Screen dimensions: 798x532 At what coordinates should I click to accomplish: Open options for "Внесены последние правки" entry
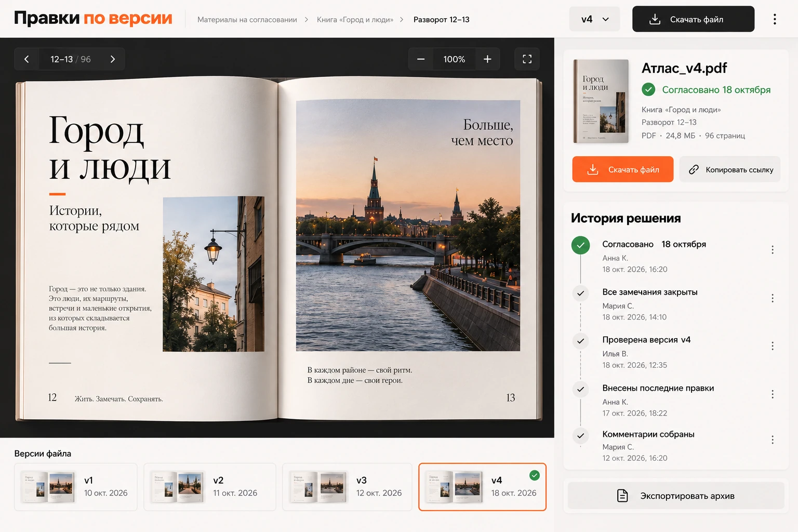[x=773, y=394]
